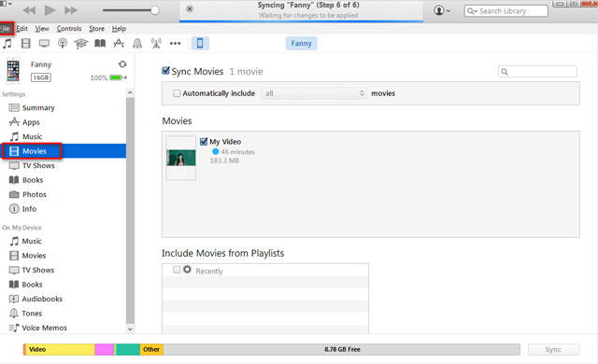Open the Podcasts library icon
Image resolution: width=598 pixels, height=364 pixels.
(63, 44)
